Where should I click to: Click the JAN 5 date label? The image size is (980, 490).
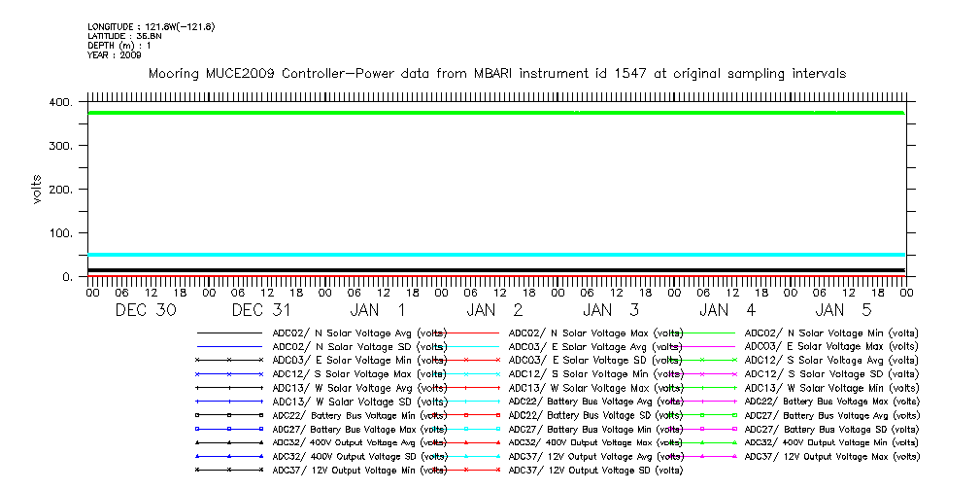point(843,310)
